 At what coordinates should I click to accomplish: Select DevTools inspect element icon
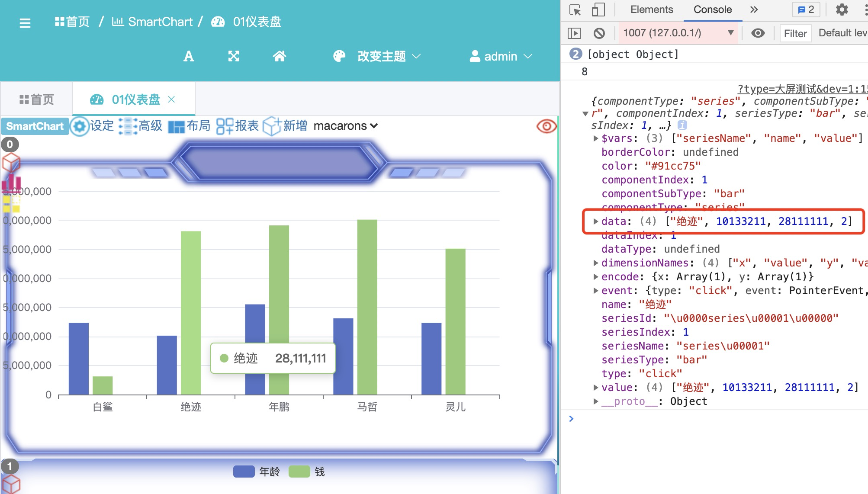[x=575, y=10]
